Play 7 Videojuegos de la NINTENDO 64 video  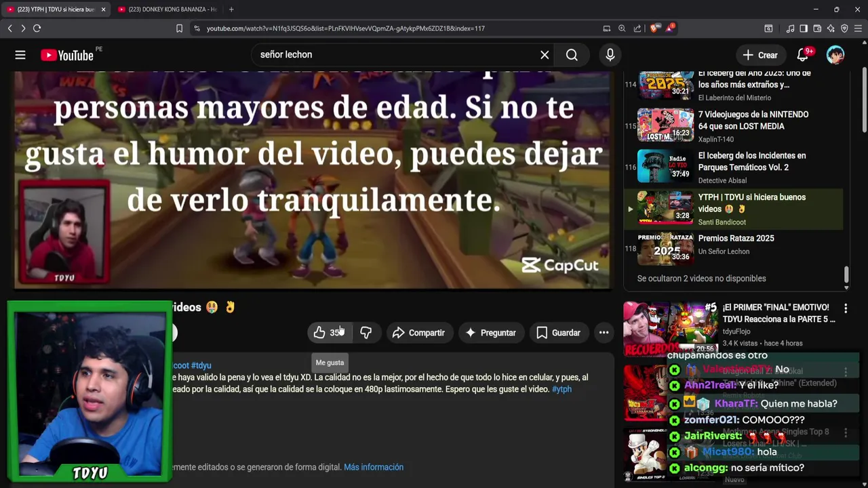tap(734, 126)
